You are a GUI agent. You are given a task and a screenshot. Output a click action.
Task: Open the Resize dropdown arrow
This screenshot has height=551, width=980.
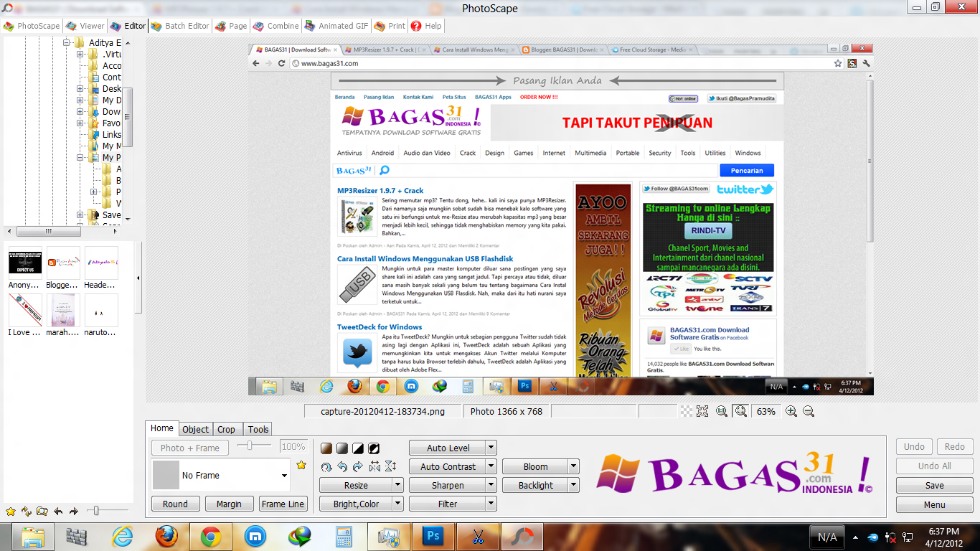tap(398, 485)
